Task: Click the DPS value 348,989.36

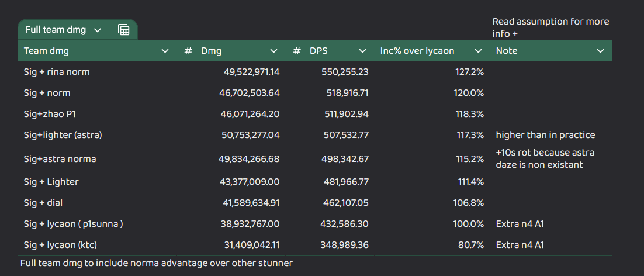Action: pyautogui.click(x=345, y=245)
